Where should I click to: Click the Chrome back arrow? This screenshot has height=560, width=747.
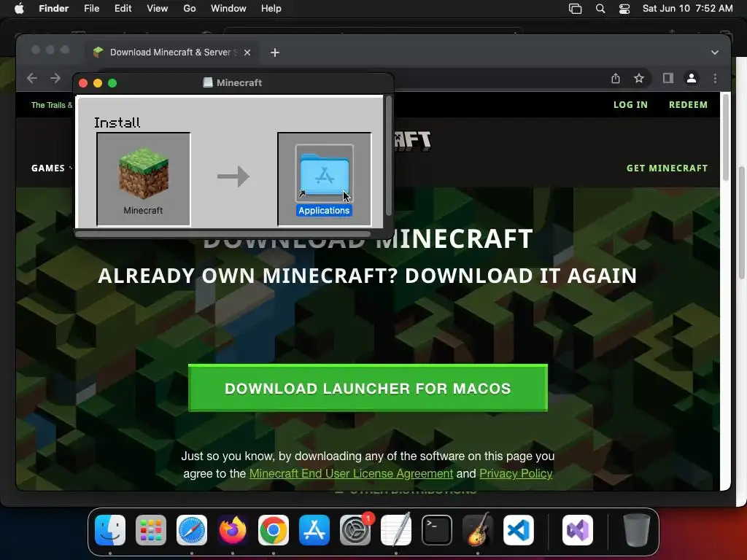tap(32, 78)
